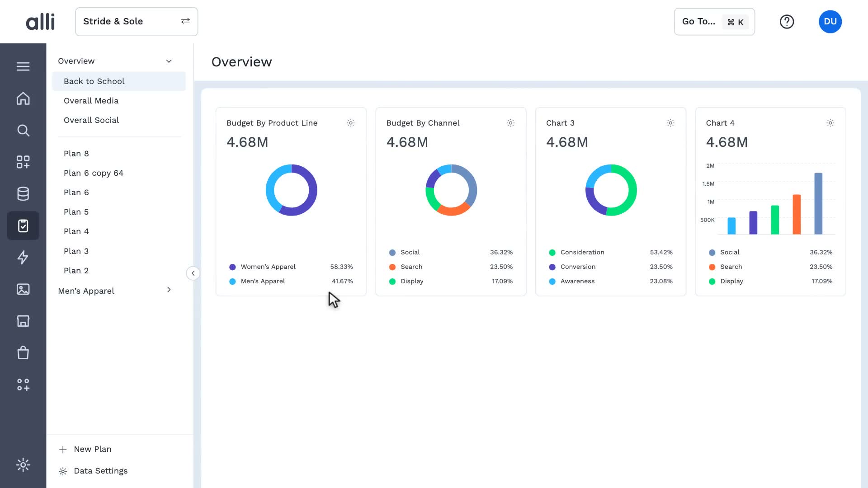Select the clipboard planner icon in sidebar
This screenshot has height=488, width=868.
pos(23,225)
